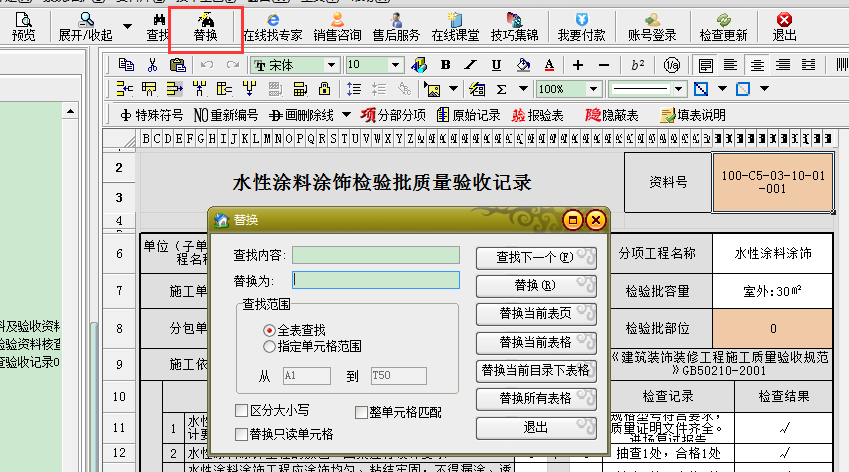Click the cut scissors icon

152,65
